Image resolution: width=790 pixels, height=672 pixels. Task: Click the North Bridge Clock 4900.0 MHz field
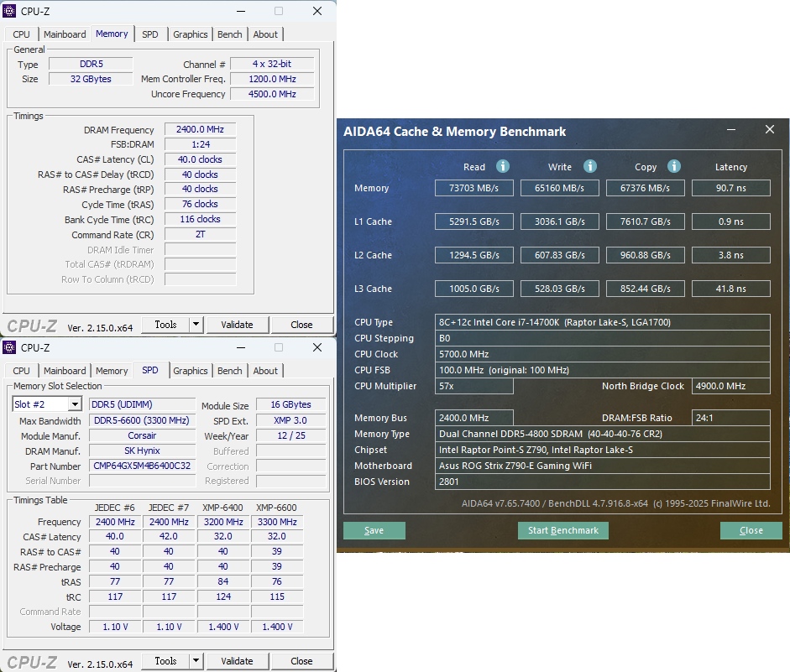[x=730, y=386]
